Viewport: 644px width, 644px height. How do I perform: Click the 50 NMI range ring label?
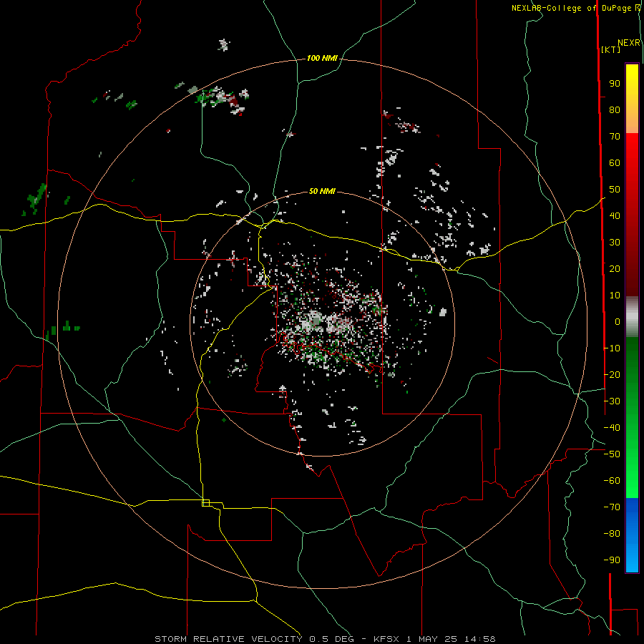point(322,191)
